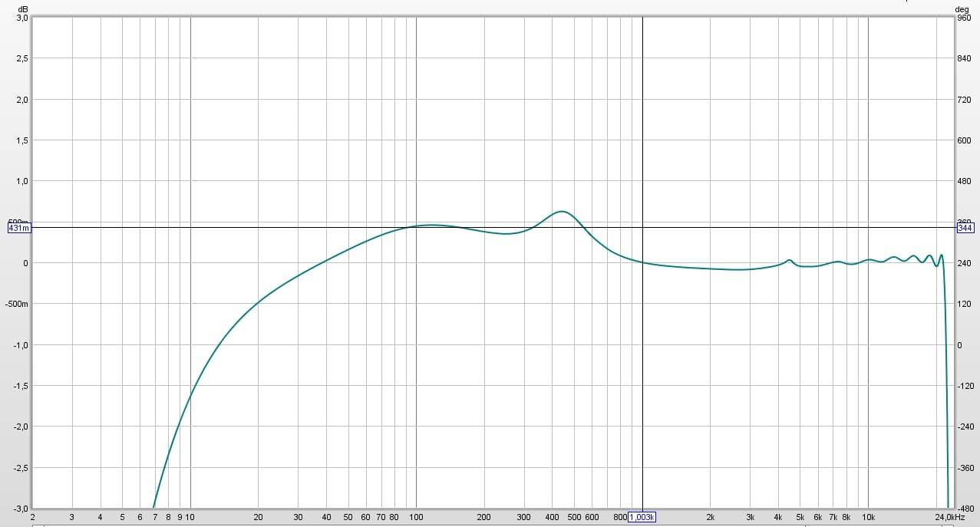Click the 960 label on the degree axis

[962, 18]
